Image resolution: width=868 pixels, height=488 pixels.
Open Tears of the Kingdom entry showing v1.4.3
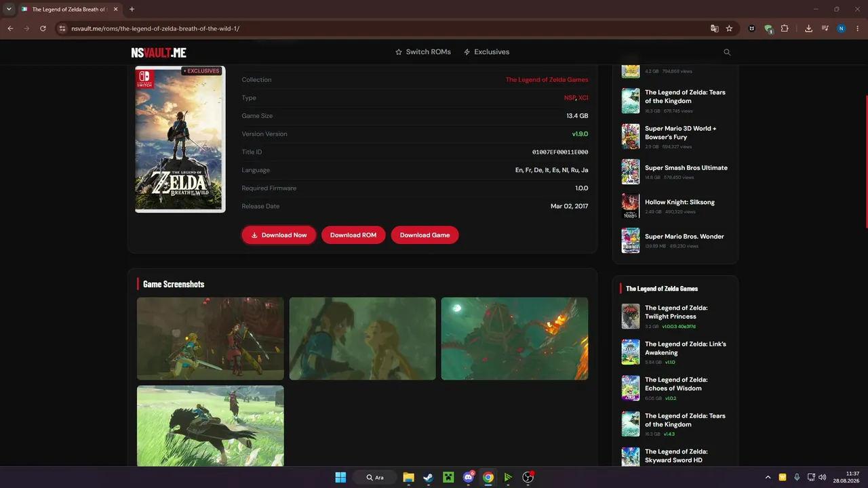675,424
